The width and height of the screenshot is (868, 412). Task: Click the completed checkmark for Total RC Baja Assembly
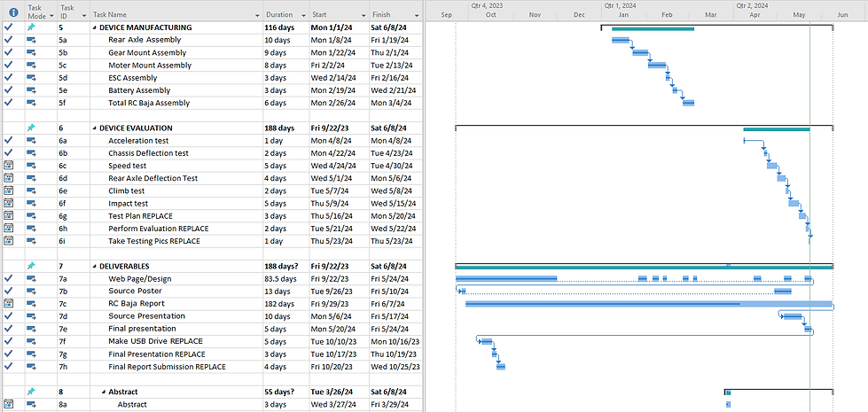[8, 102]
